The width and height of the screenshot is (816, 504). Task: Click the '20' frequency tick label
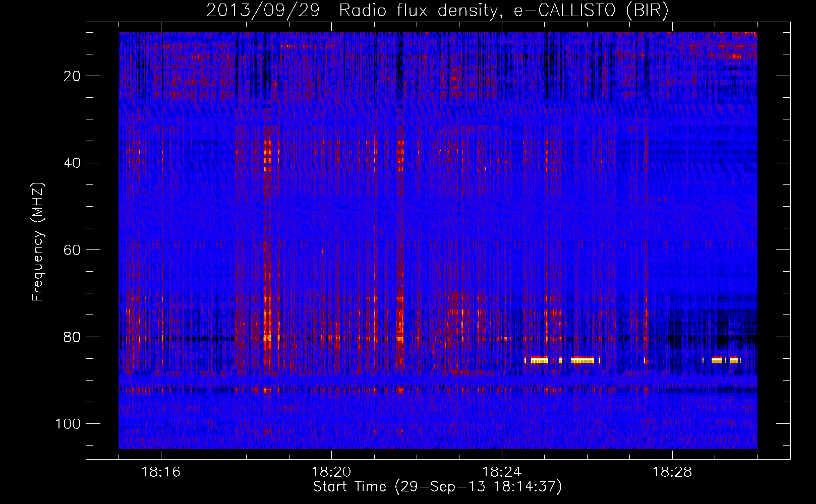73,76
